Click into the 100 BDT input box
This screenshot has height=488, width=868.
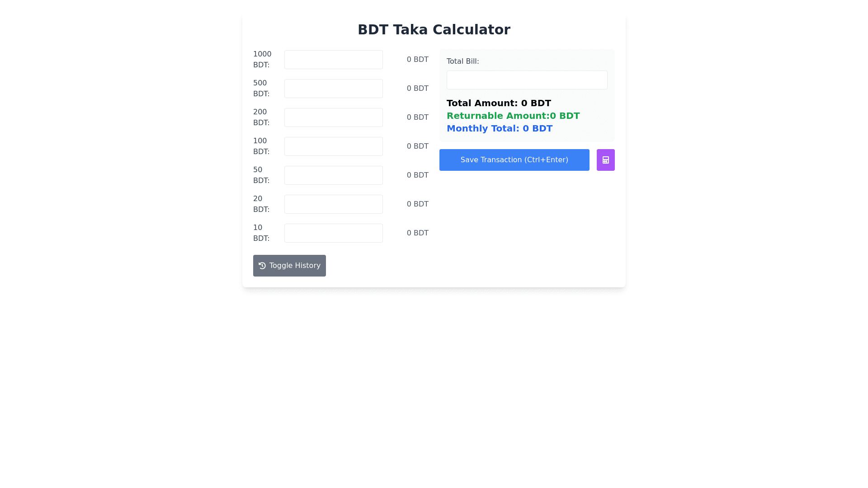tap(333, 146)
